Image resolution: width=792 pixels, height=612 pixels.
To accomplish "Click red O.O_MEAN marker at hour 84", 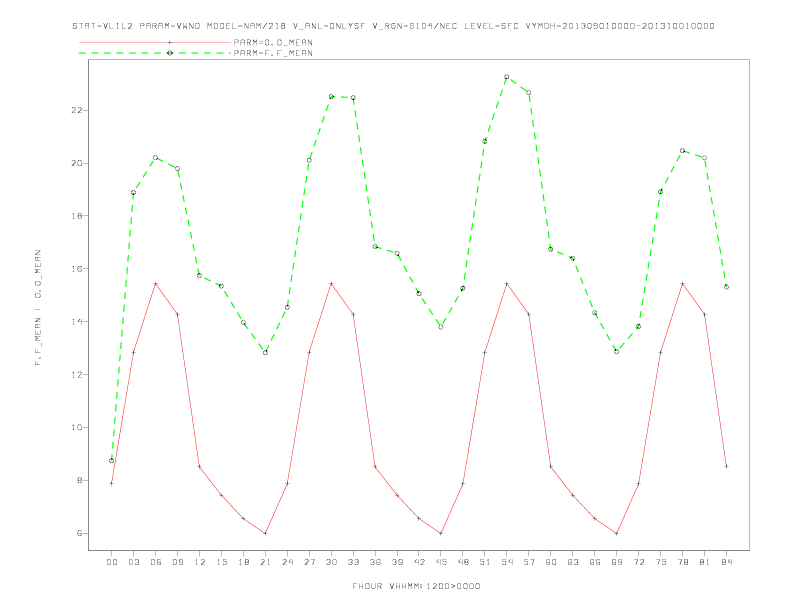I will coord(727,467).
